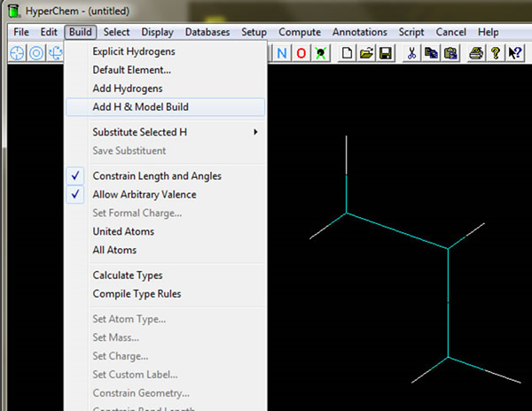
Task: Set default element to Nitrogen (N)
Action: tap(283, 53)
